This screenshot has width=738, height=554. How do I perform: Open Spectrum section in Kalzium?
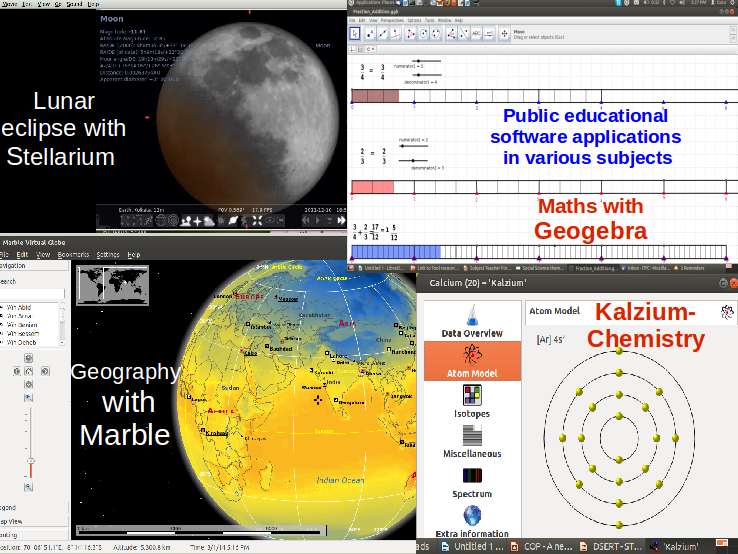[472, 482]
